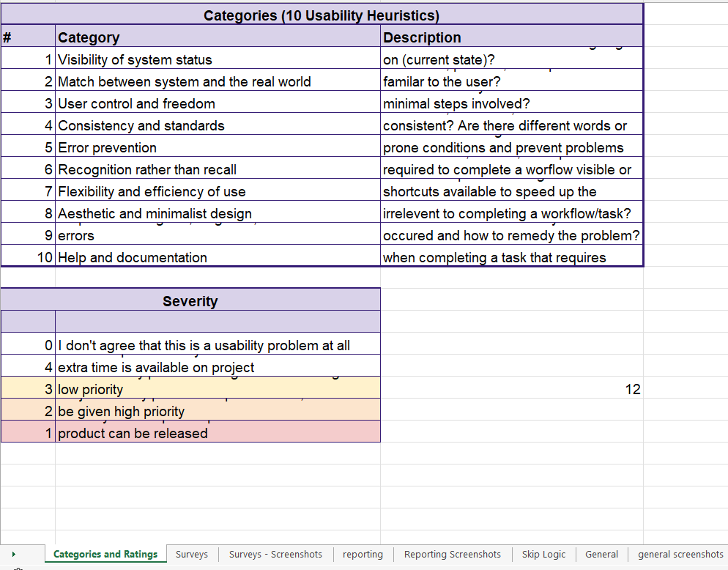Click the orange be given high priority cell
This screenshot has width=728, height=570.
218,412
